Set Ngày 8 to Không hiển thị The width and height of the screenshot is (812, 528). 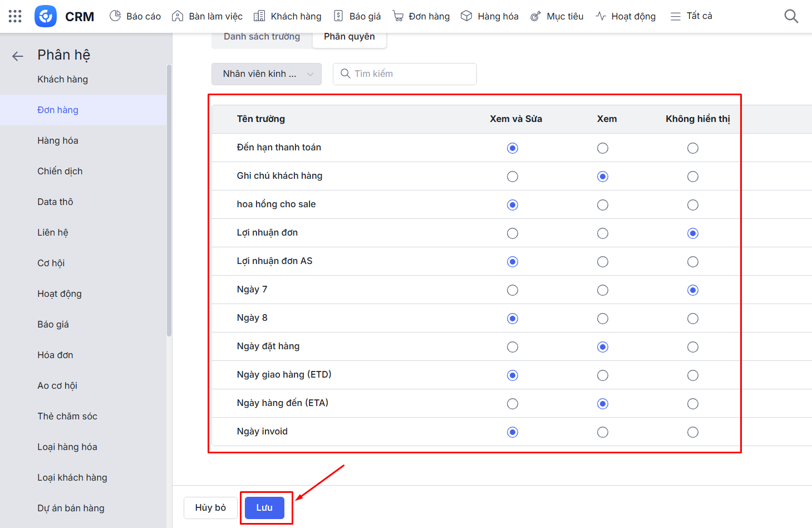coord(693,319)
